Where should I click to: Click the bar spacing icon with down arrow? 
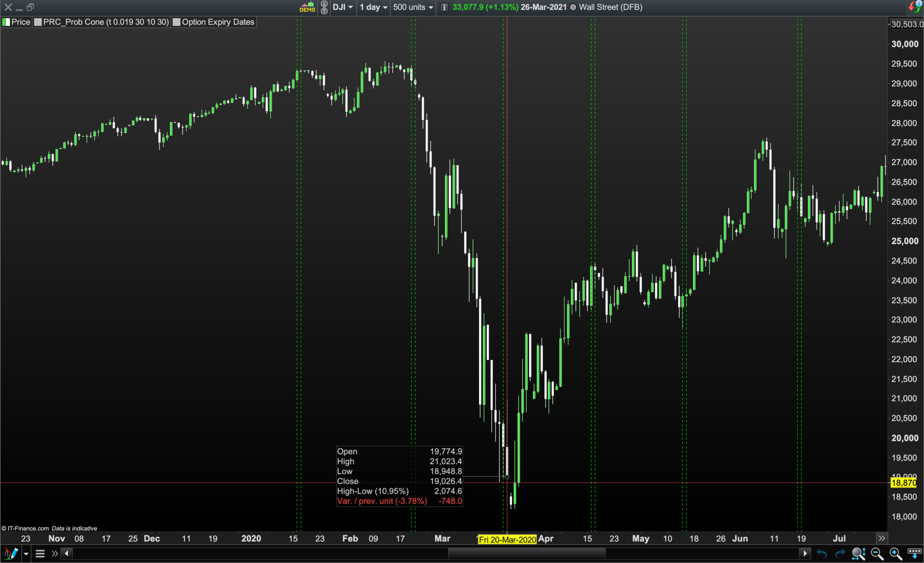(915, 553)
